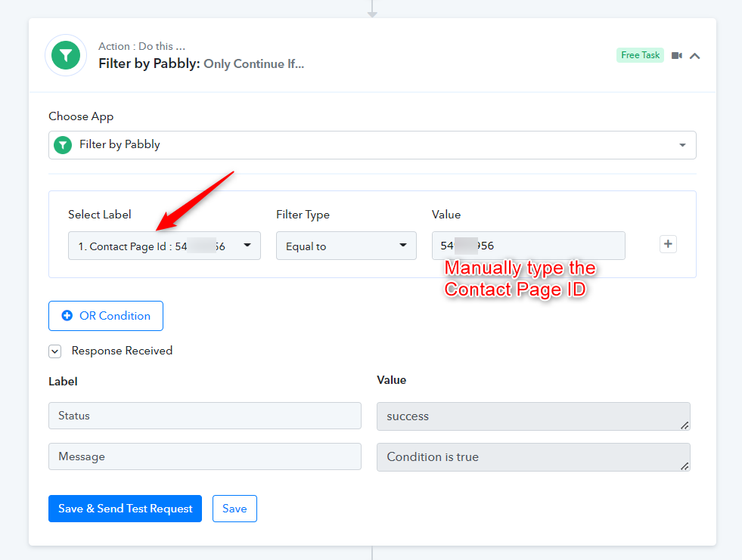The image size is (742, 560).
Task: Click the Value input field for the condition
Action: (528, 246)
